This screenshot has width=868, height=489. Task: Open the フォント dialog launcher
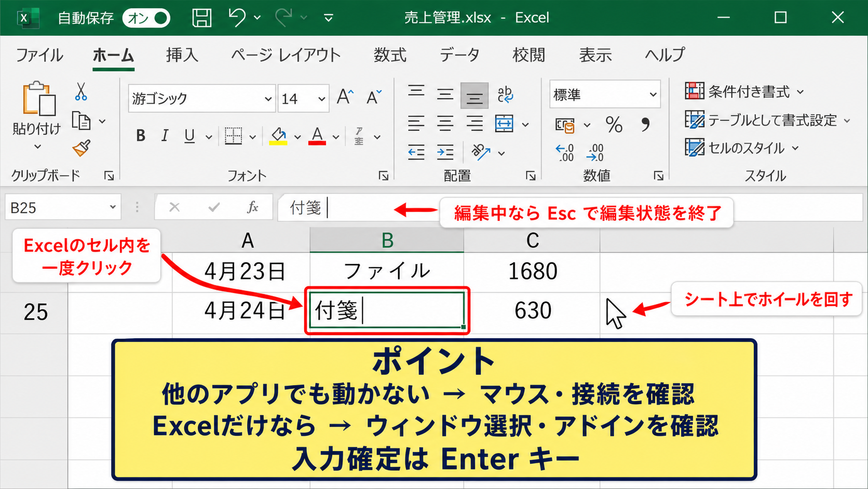(384, 176)
